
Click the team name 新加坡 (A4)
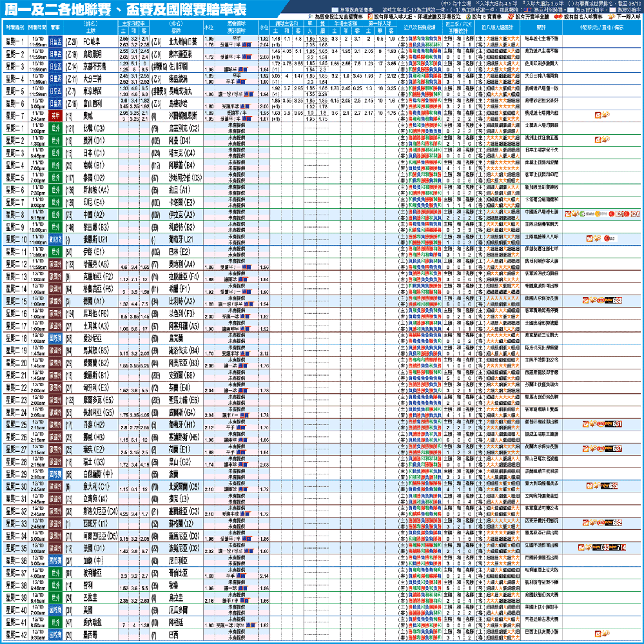click(x=97, y=190)
